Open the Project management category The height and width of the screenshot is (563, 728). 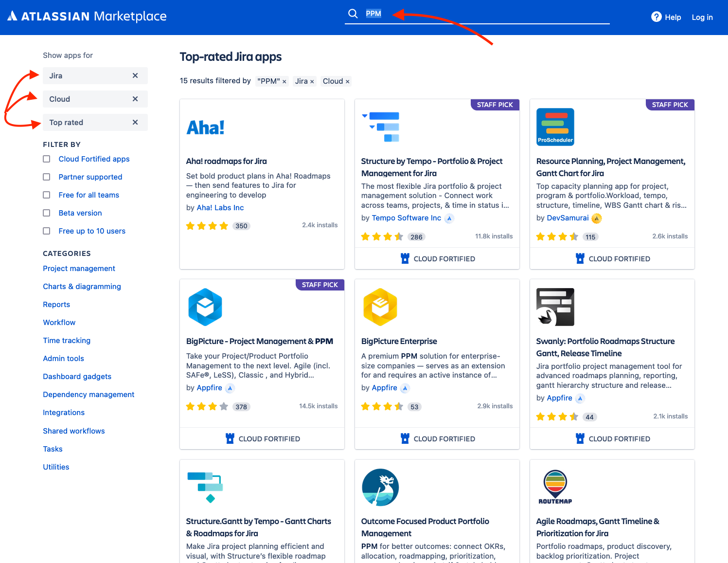[79, 268]
